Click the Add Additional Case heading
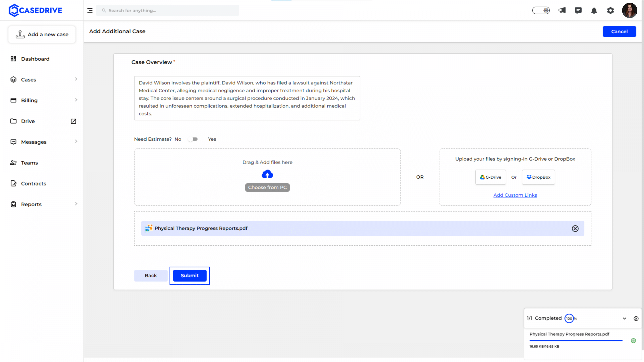This screenshot has height=362, width=644. 117,31
